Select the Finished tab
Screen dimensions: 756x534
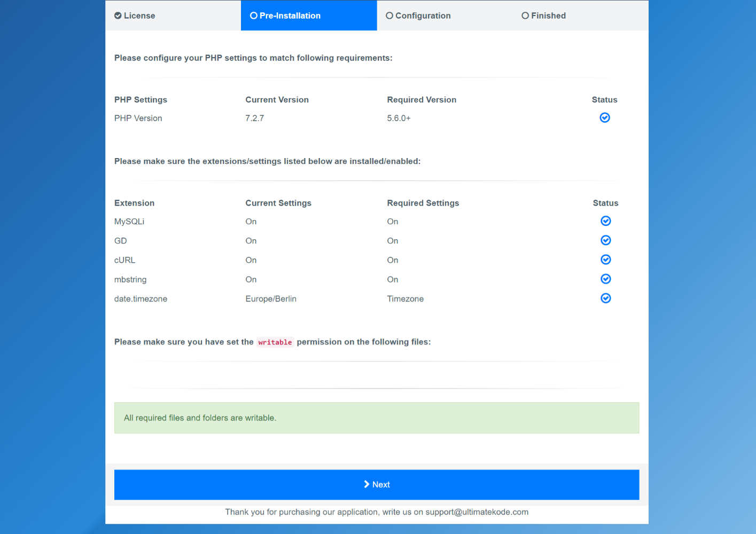tap(581, 15)
